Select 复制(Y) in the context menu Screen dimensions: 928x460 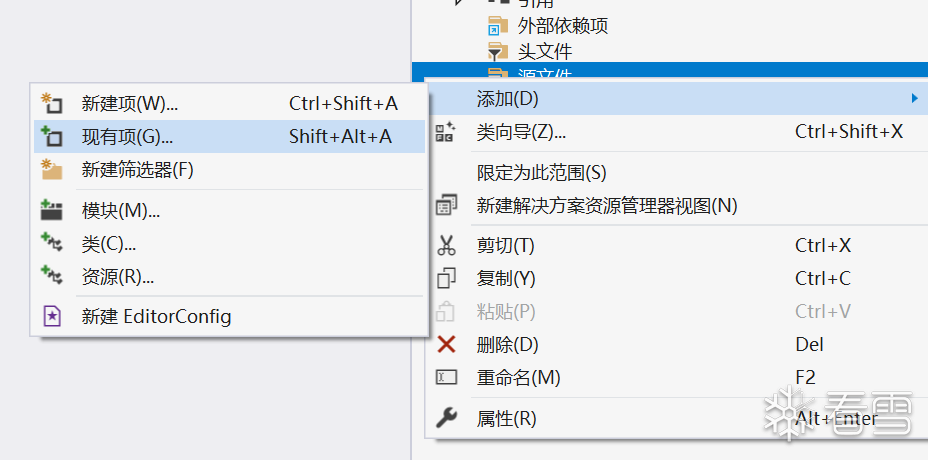point(506,278)
